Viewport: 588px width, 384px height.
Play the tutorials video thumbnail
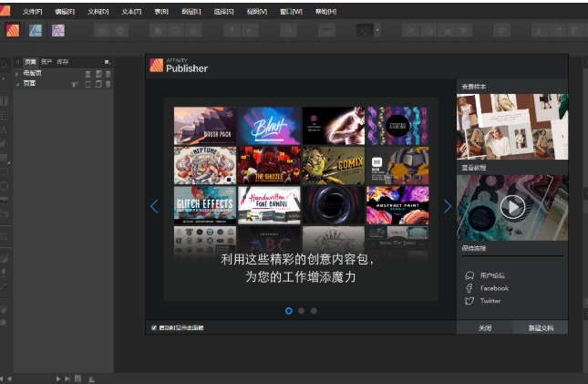512,207
